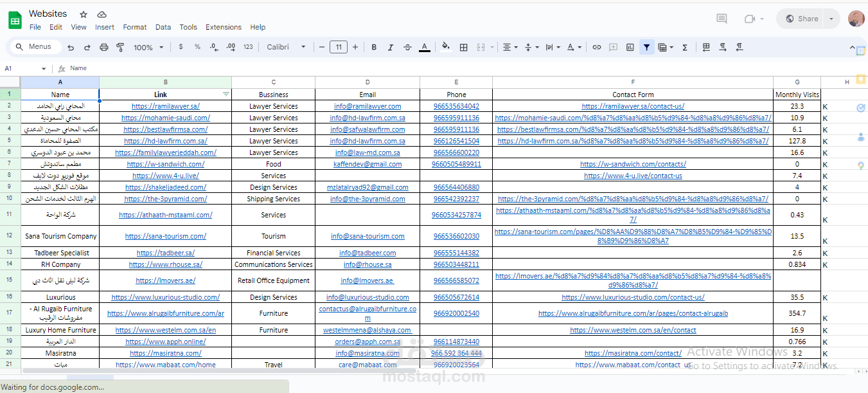Open link https://ramilawyer.sa/
Screen dimensions: 868x393
(166, 106)
